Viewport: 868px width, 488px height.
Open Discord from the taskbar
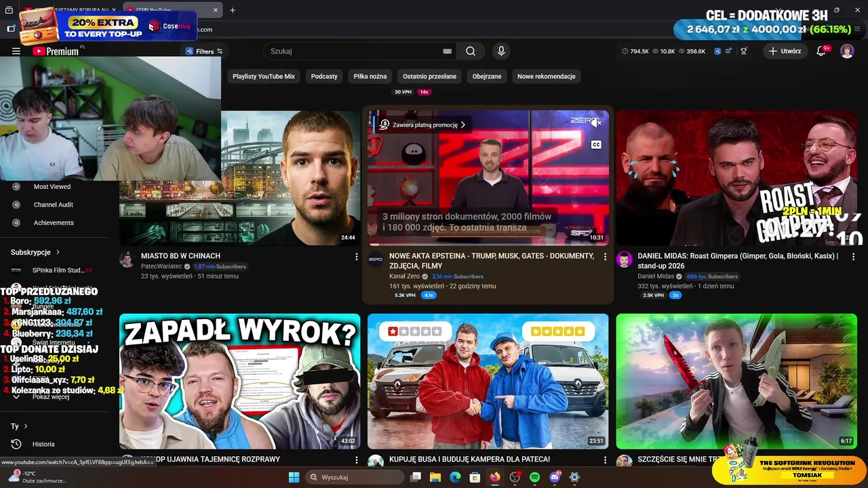[555, 477]
